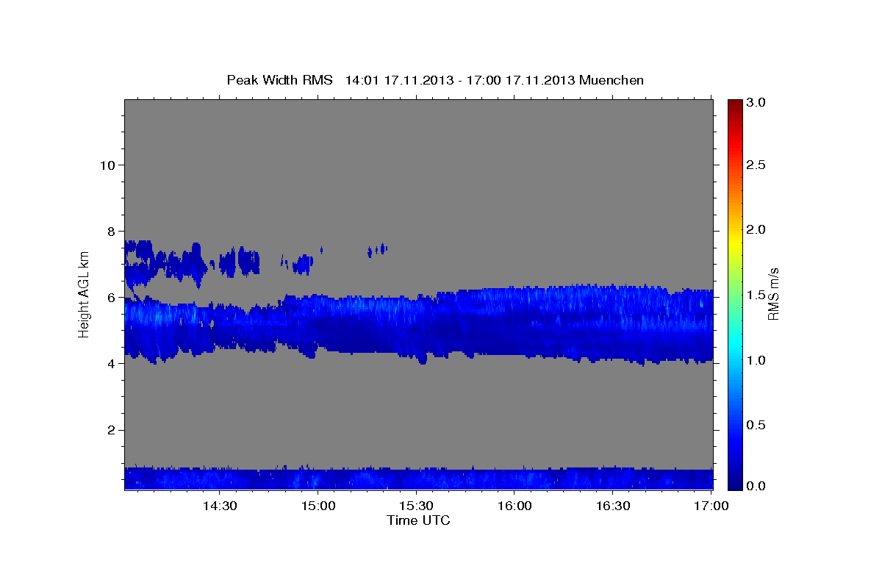This screenshot has width=882, height=588.
Task: Click the colorbar value 2.0
Action: coord(757,229)
